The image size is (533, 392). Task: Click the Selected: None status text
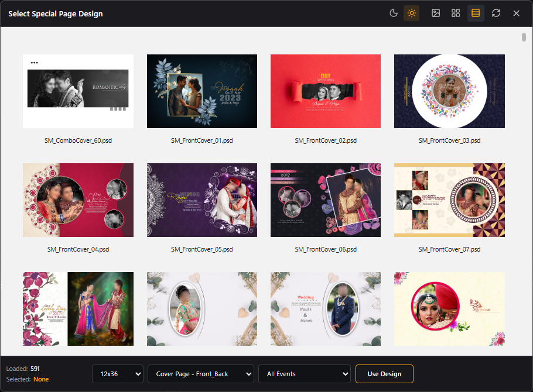click(x=27, y=379)
